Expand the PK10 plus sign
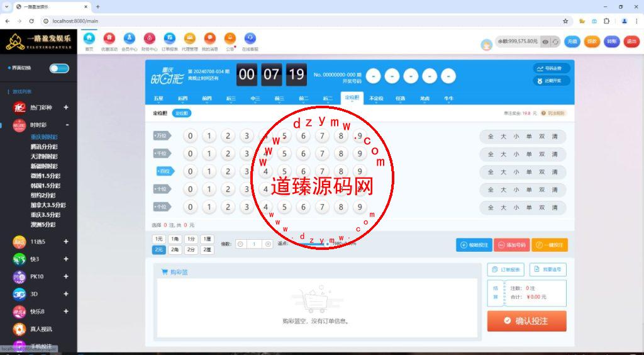The image size is (644, 355). coord(65,276)
